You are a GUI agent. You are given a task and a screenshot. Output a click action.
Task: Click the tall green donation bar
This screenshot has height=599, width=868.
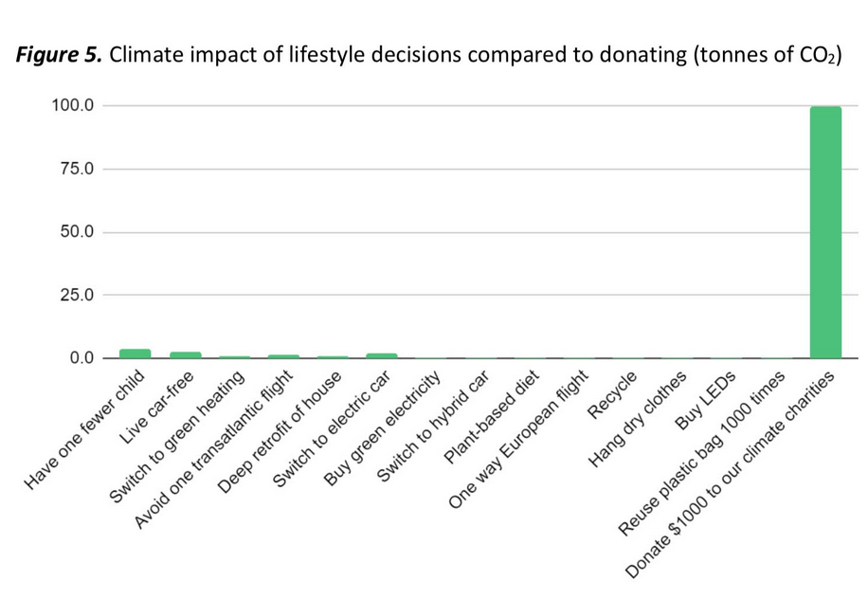(x=825, y=232)
